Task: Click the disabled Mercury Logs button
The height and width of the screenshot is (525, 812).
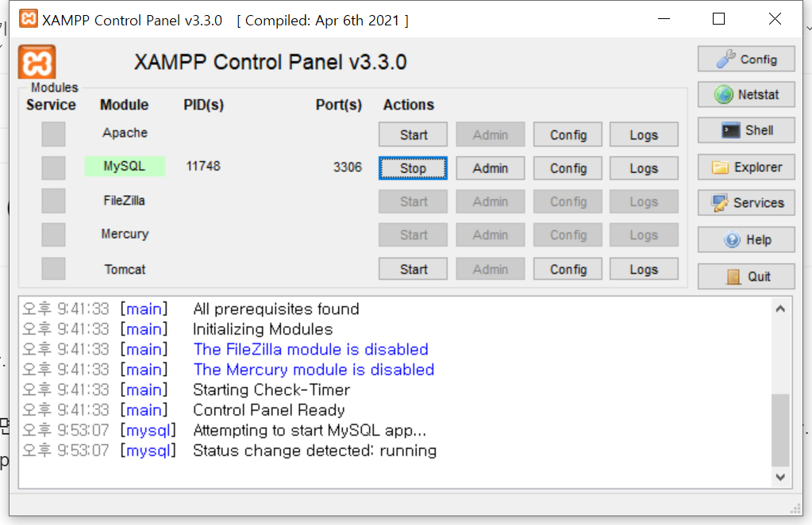Action: click(644, 235)
